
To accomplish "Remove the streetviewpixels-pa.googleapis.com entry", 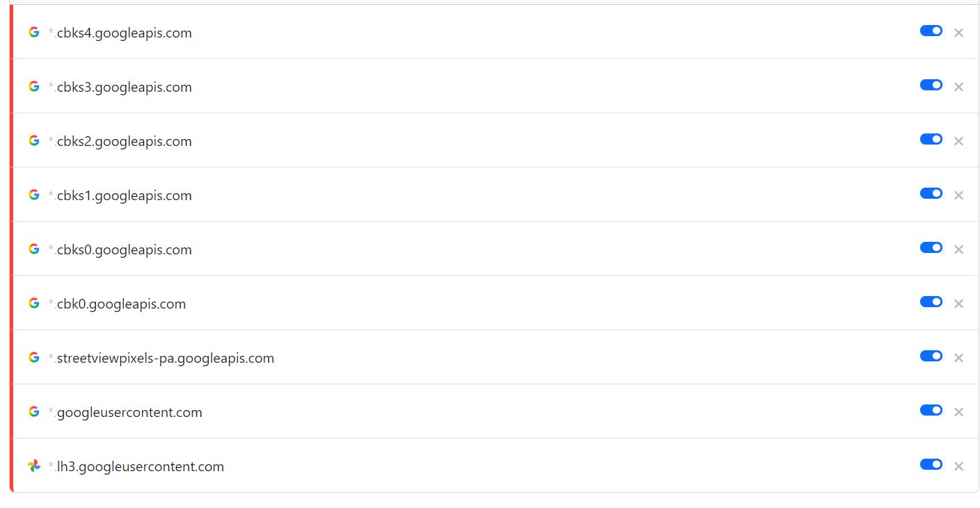I will pos(958,358).
